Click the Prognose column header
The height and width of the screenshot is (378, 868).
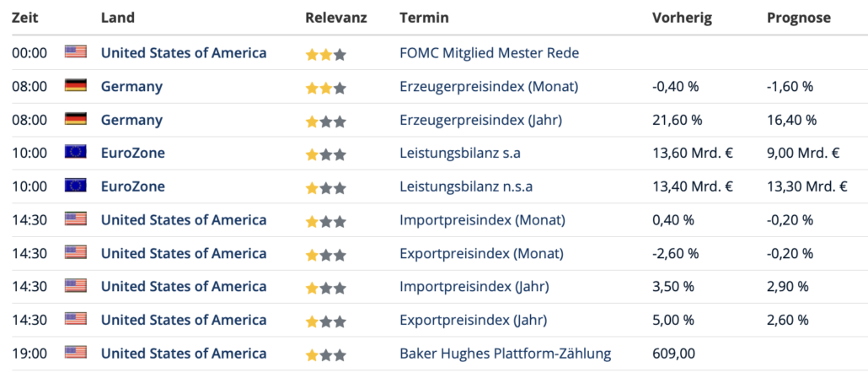click(x=799, y=19)
